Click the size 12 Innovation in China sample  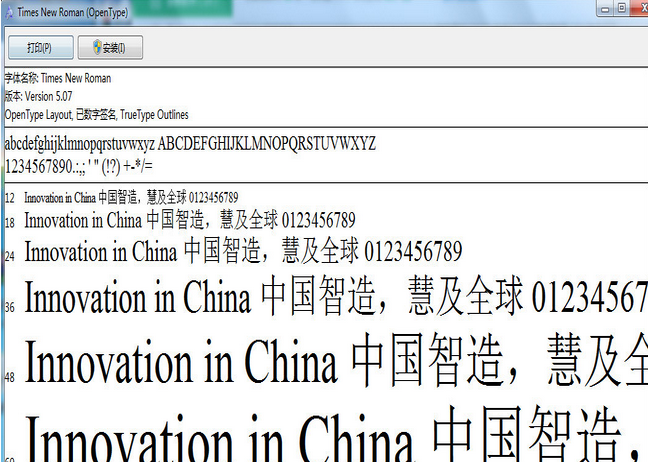pyautogui.click(x=131, y=198)
